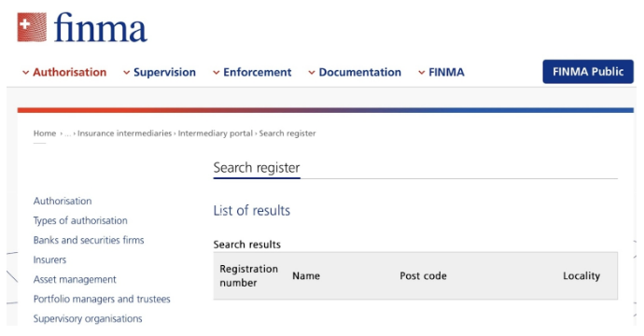Click Search register breadcrumb
Viewport: 644px width, 336px height.
tap(287, 133)
